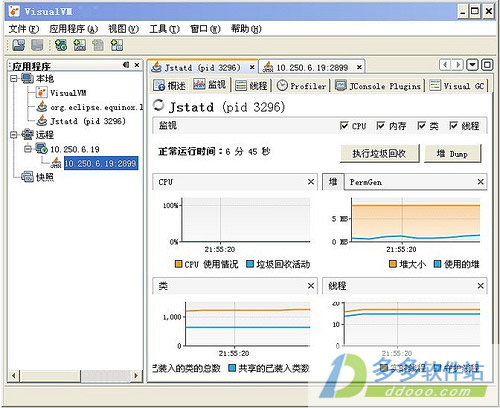Viewport: 500px width, 408px height.
Task: Click the blue shared loaded classes swatch
Action: click(232, 368)
